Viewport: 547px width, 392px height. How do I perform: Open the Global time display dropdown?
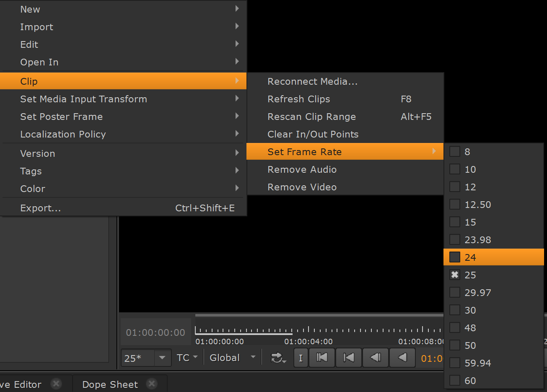[x=232, y=358]
